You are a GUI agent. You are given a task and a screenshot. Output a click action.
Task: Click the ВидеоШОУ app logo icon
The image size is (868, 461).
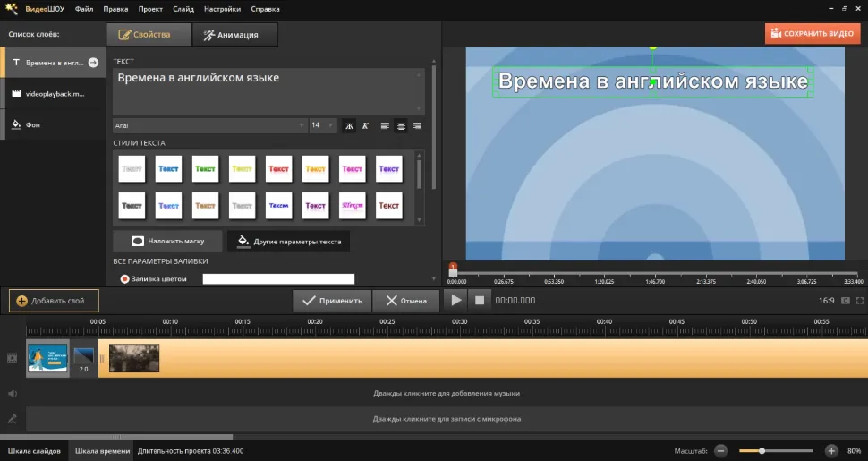click(x=12, y=9)
